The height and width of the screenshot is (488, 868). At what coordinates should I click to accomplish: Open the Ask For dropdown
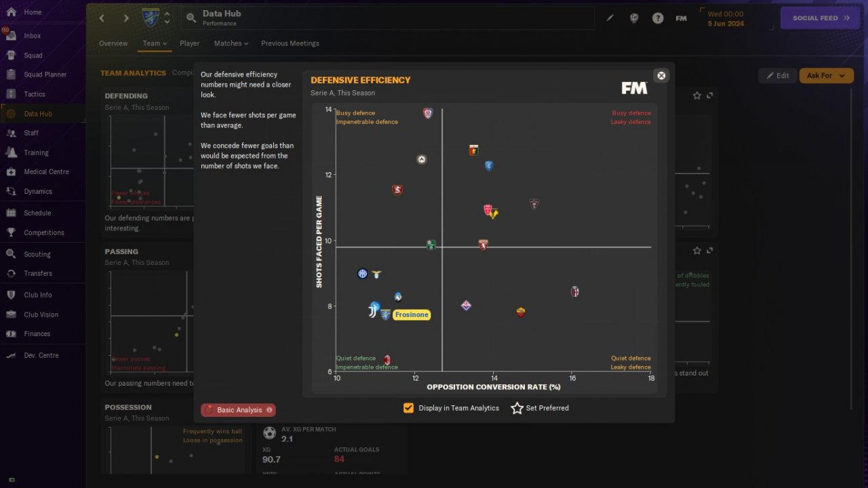click(827, 75)
